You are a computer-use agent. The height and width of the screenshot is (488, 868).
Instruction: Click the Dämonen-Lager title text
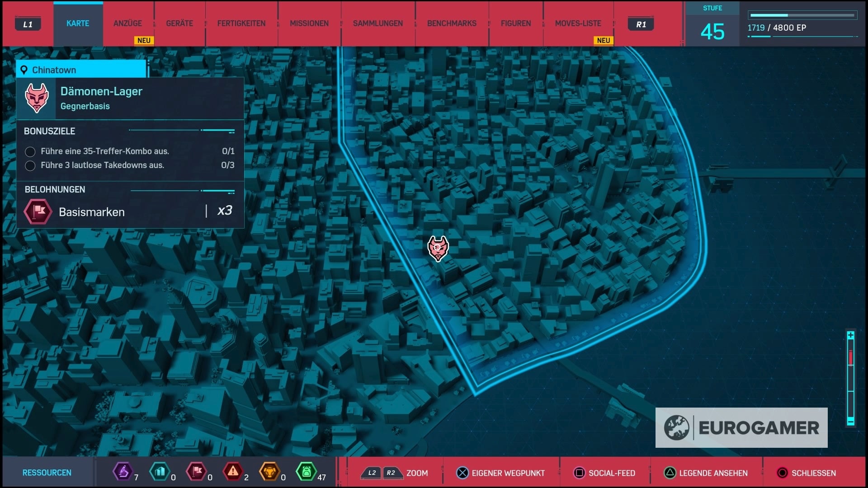[101, 91]
